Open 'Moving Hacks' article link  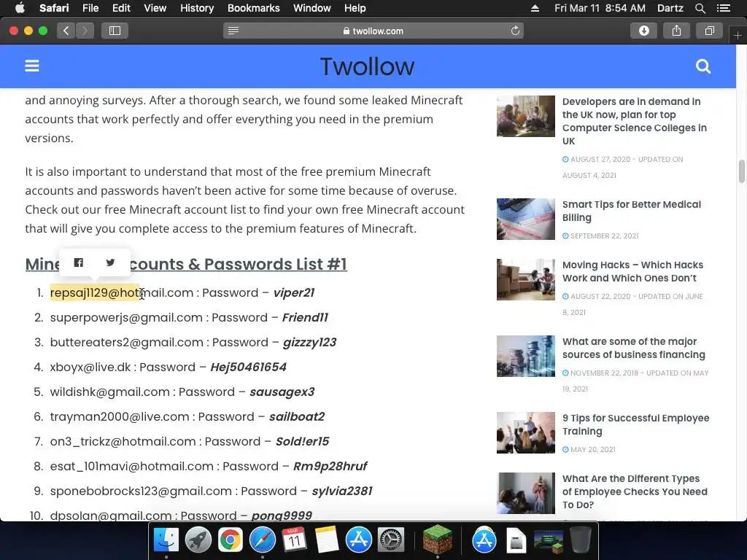coord(632,271)
